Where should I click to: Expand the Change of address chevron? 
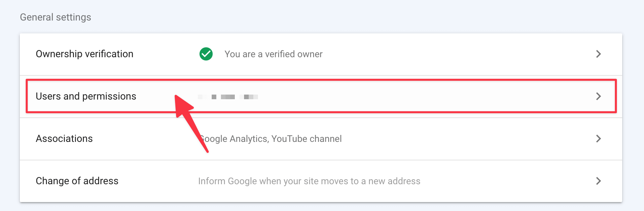[x=599, y=181]
